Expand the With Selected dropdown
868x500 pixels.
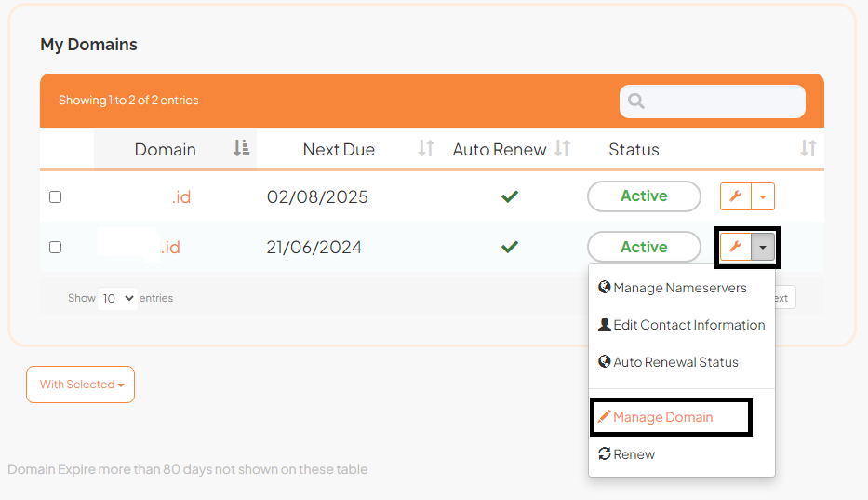coord(81,385)
